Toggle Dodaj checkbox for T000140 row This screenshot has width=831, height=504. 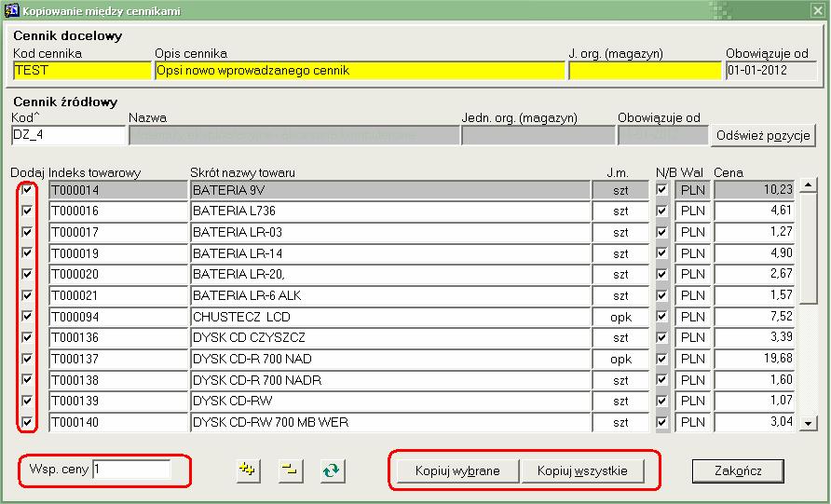[x=27, y=422]
